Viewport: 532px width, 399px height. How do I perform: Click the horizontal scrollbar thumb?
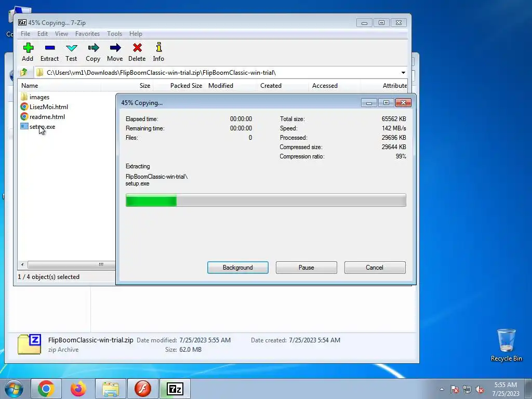click(x=71, y=264)
